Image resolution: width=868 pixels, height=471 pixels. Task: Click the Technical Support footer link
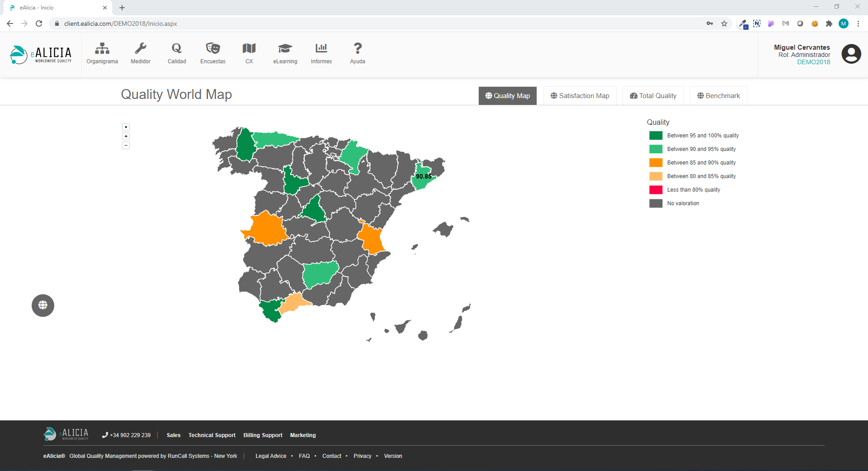click(x=212, y=435)
